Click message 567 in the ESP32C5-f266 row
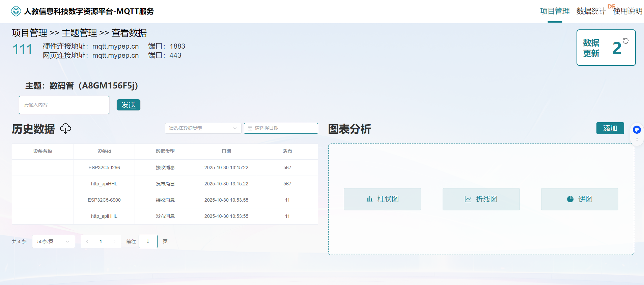The width and height of the screenshot is (644, 285). point(287,167)
